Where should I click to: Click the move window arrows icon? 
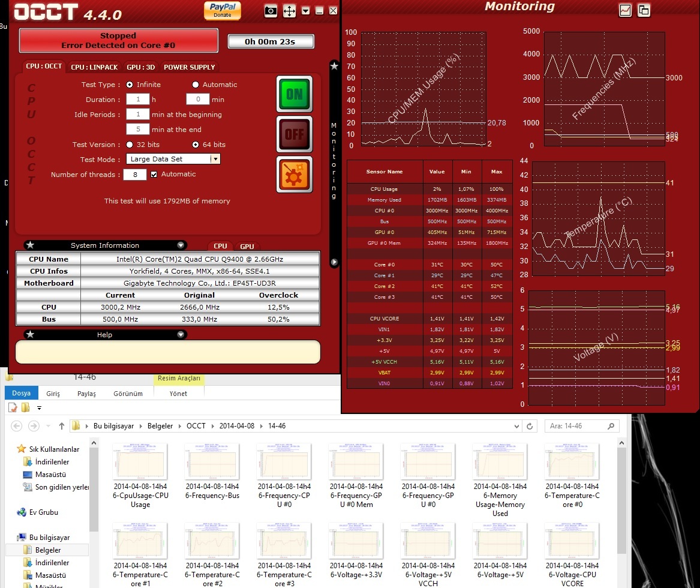pyautogui.click(x=289, y=11)
